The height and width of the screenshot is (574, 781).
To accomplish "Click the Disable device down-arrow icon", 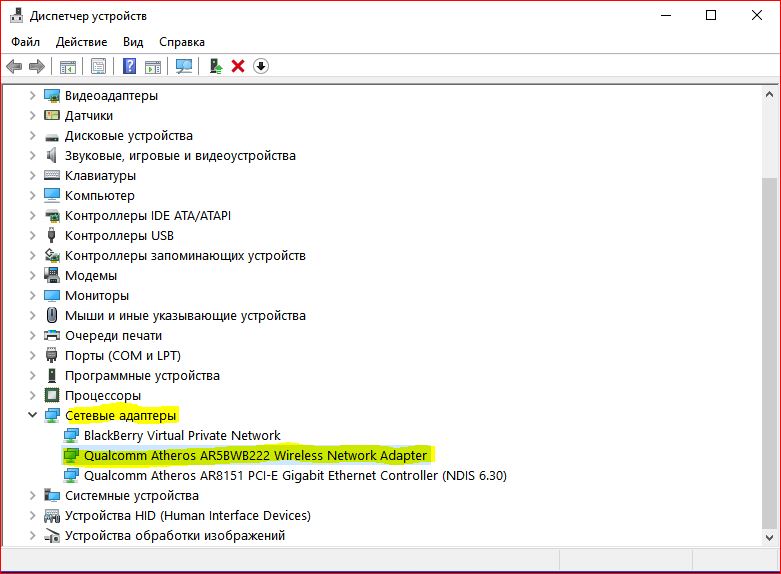I will (261, 66).
